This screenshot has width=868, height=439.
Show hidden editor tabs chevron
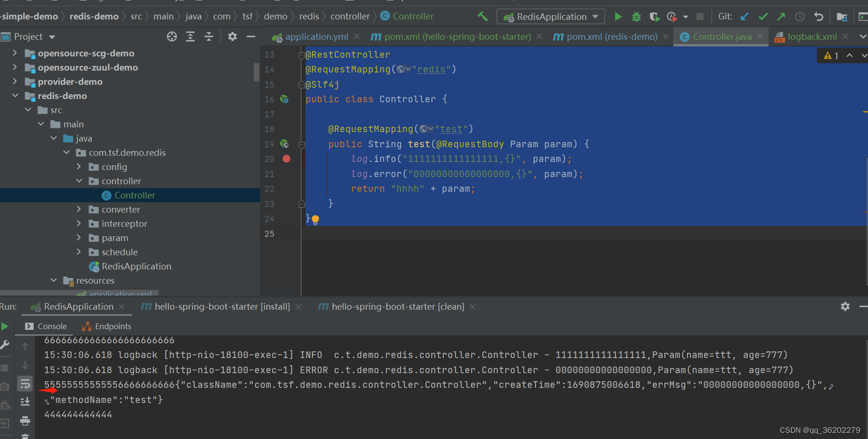[x=862, y=36]
